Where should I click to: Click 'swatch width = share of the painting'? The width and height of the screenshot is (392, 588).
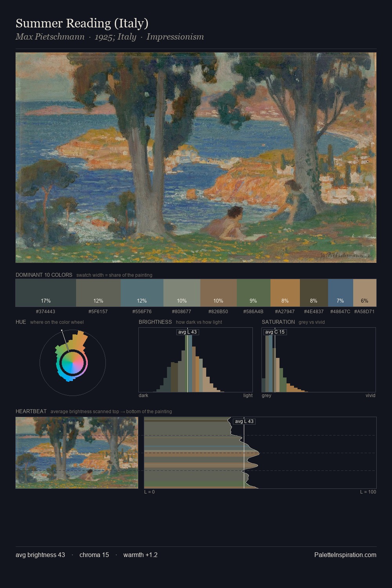tap(114, 275)
